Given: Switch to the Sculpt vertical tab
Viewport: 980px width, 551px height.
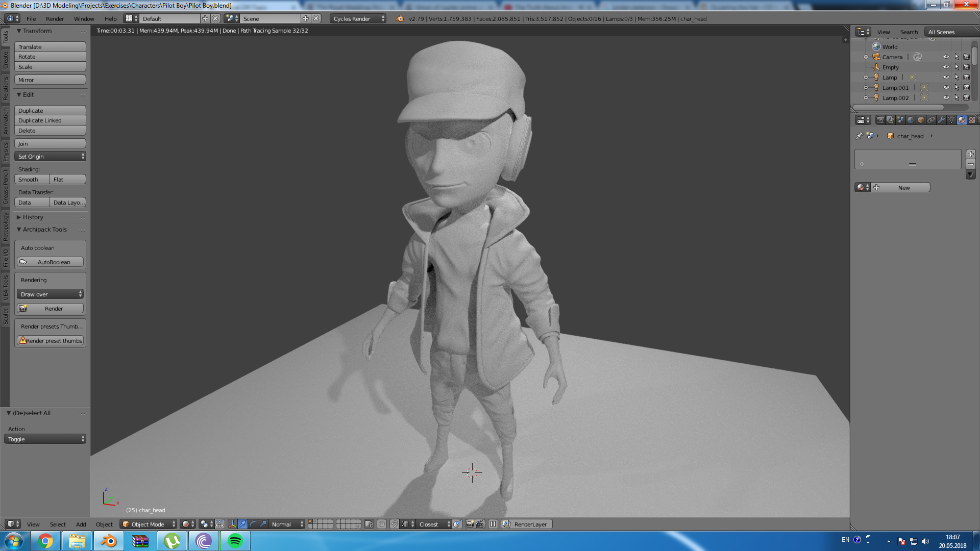Looking at the screenshot, I should click(6, 316).
